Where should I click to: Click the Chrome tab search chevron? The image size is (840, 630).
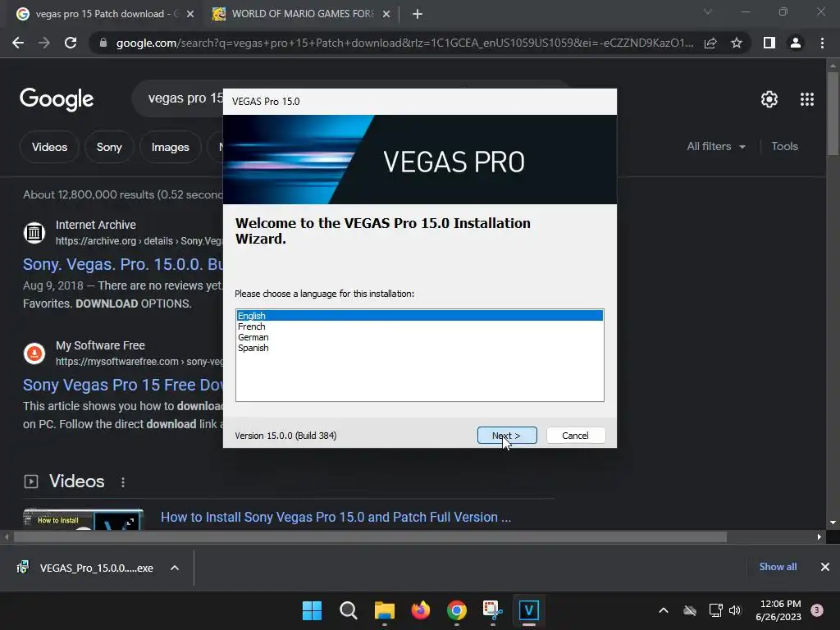[x=708, y=11]
